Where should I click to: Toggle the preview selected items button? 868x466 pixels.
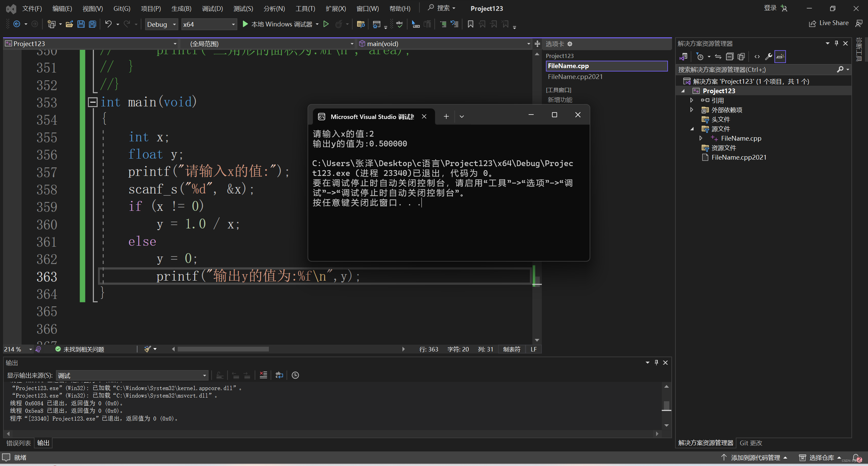(780, 57)
